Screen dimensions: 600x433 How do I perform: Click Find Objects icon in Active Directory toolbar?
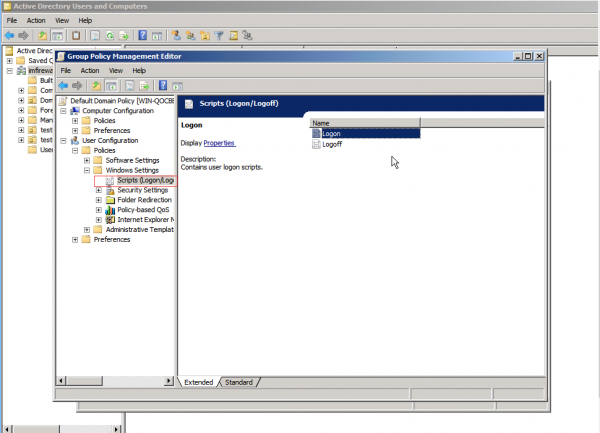[x=233, y=36]
